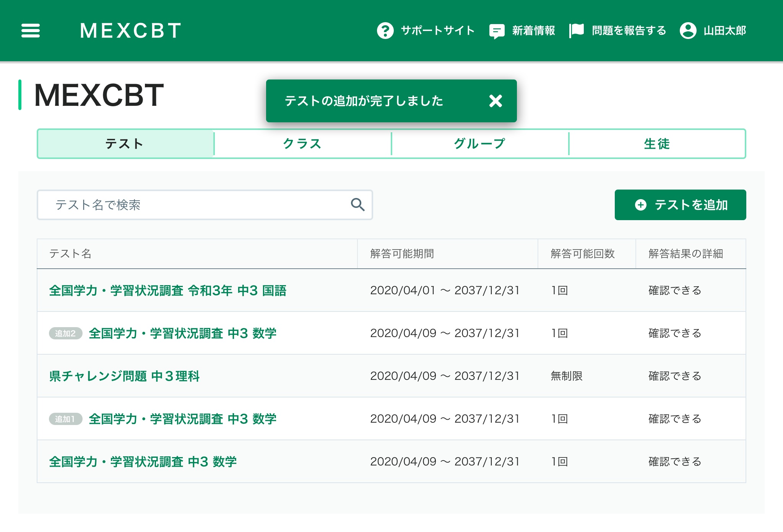This screenshot has height=532, width=783.
Task: Switch to the 生徒 tab
Action: pos(657,144)
